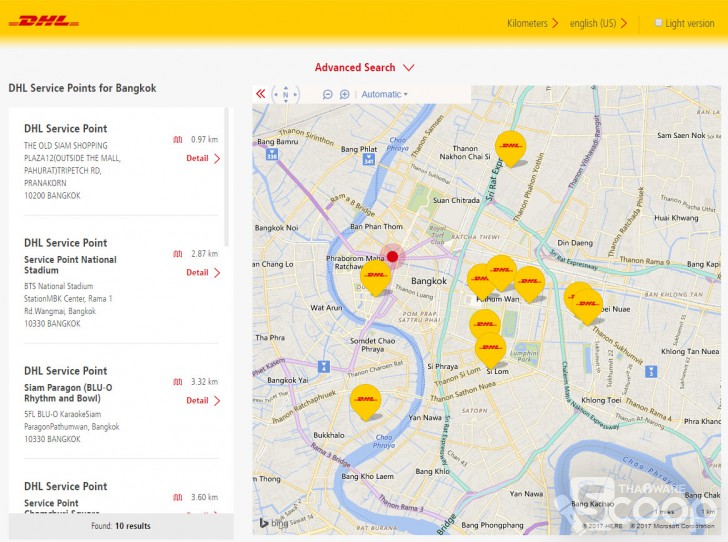Click the results list scrollbar
Screen dimensions: 728x542
point(227,177)
